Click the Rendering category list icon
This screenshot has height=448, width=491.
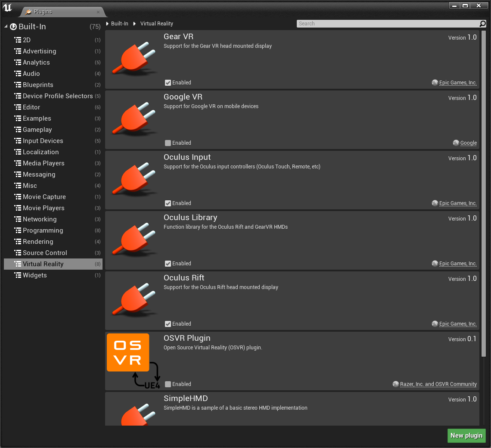[x=18, y=242]
